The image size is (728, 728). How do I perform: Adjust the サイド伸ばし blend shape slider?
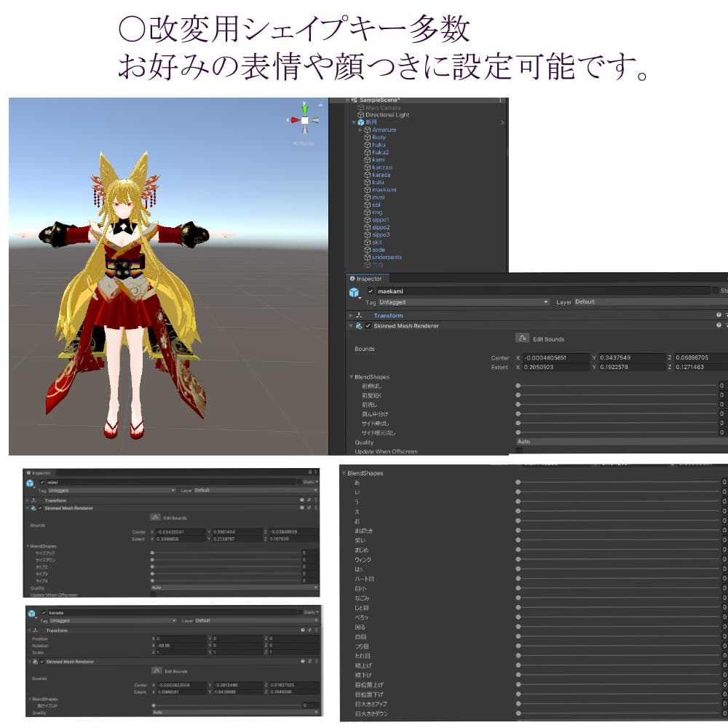pyautogui.click(x=617, y=423)
